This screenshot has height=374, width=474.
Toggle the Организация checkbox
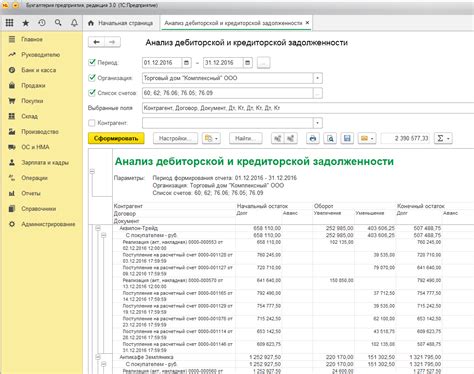tap(92, 78)
